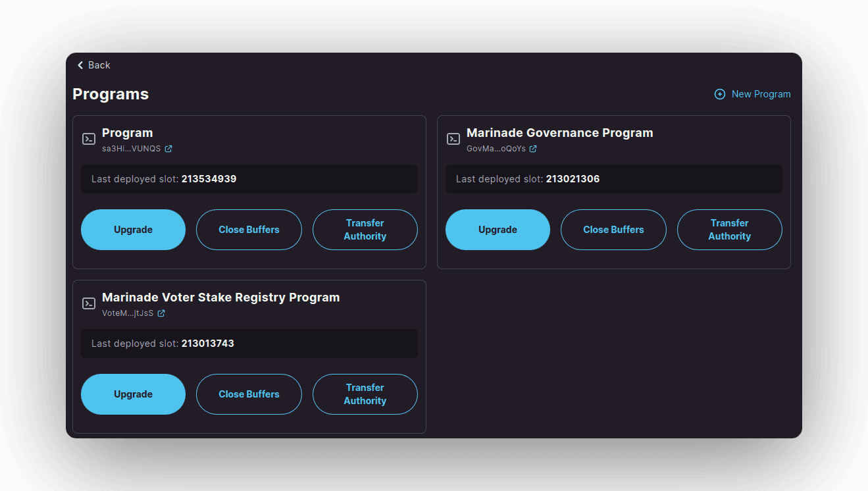Upgrade the sa3Hi...VUNQS Program

pos(133,230)
